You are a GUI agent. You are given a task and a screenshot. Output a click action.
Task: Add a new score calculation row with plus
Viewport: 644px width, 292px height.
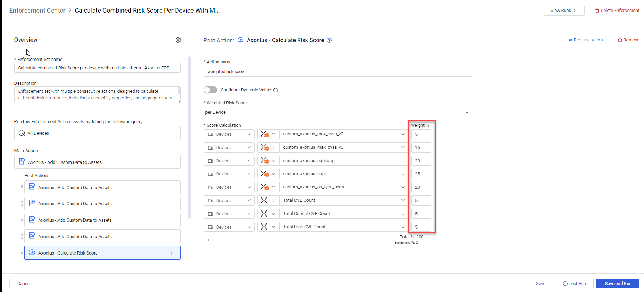coord(209,240)
